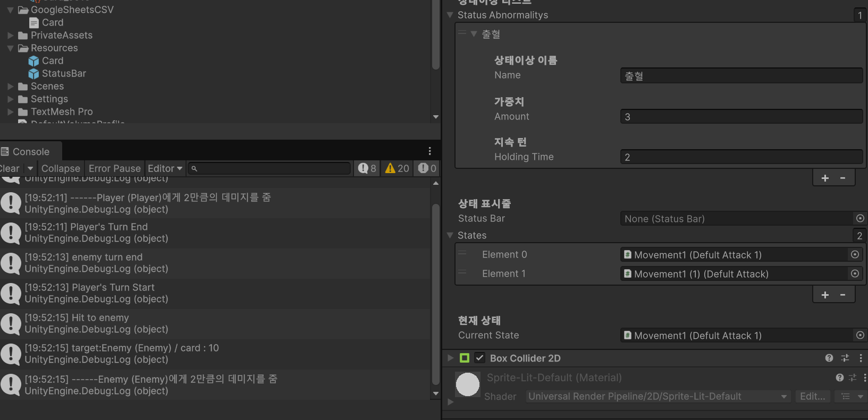This screenshot has height=420, width=868.
Task: Open the Shader dropdown for Sprite-Lit-Default
Action: pos(658,396)
